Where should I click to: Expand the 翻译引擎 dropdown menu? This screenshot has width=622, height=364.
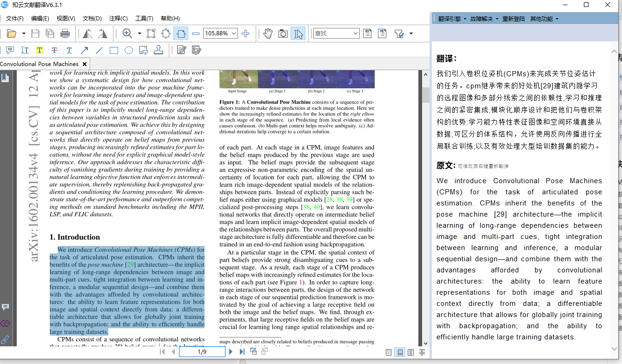click(x=452, y=19)
